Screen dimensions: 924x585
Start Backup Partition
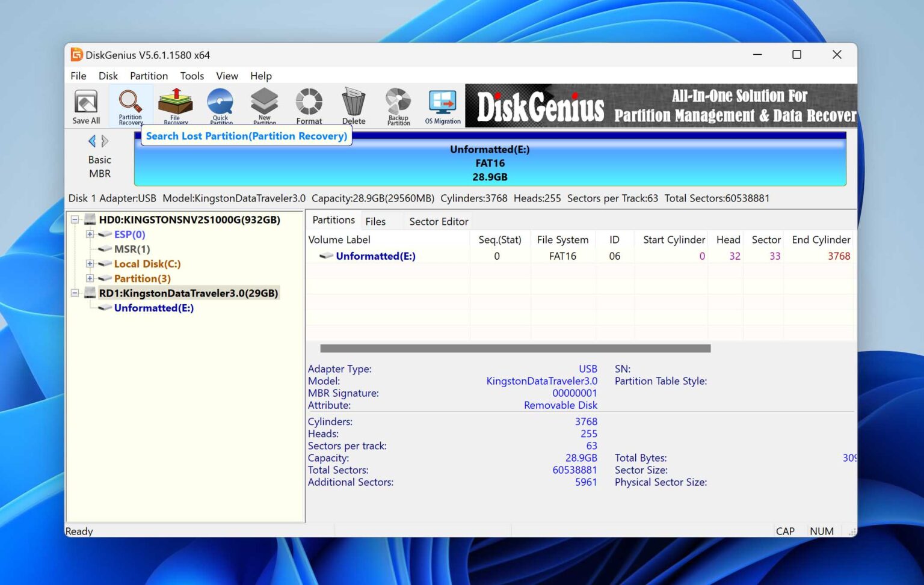[397, 105]
